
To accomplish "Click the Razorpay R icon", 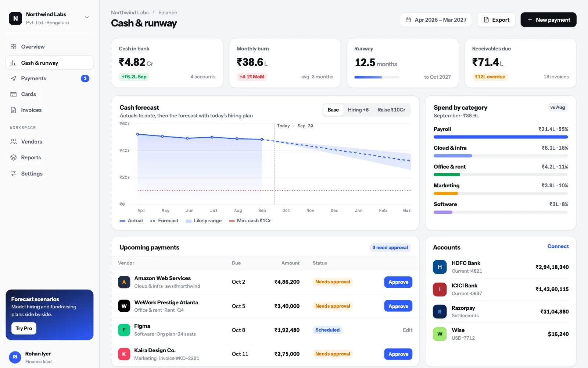I will (440, 312).
